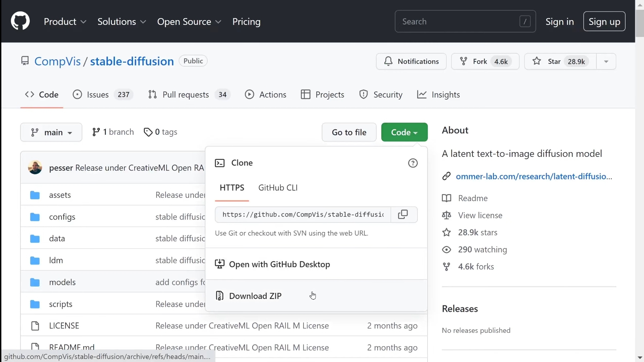Click the Notifications bell button
644x362 pixels.
click(x=411, y=61)
